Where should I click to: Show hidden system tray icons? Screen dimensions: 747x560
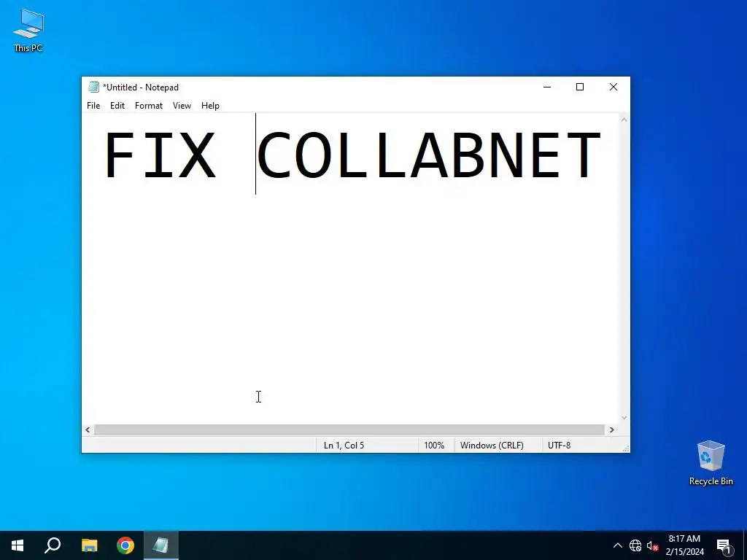(617, 545)
